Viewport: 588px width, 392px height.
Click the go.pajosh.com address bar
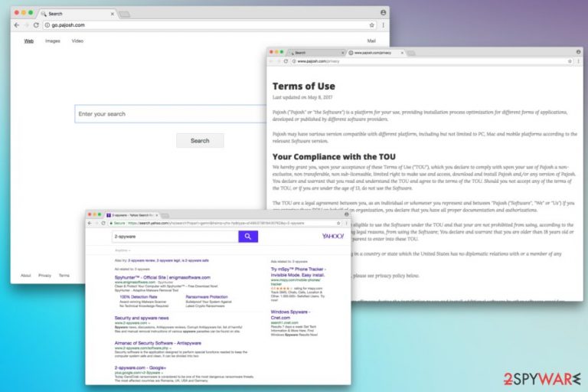pos(208,25)
